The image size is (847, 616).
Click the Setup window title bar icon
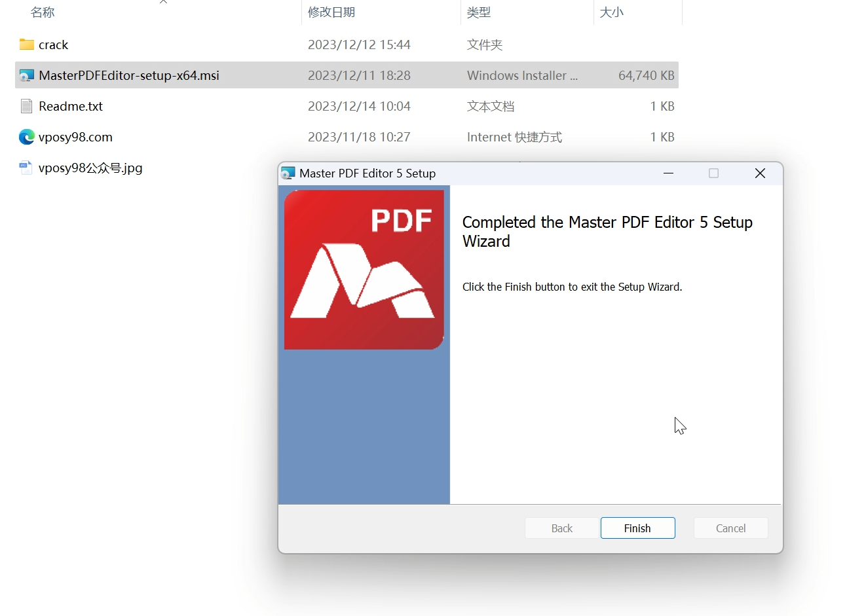[288, 173]
